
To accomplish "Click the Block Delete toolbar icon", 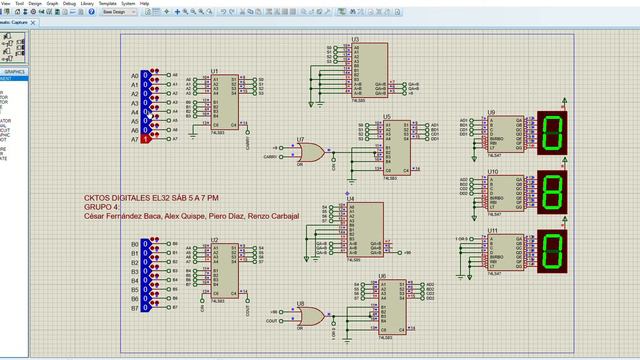I will click(x=293, y=12).
